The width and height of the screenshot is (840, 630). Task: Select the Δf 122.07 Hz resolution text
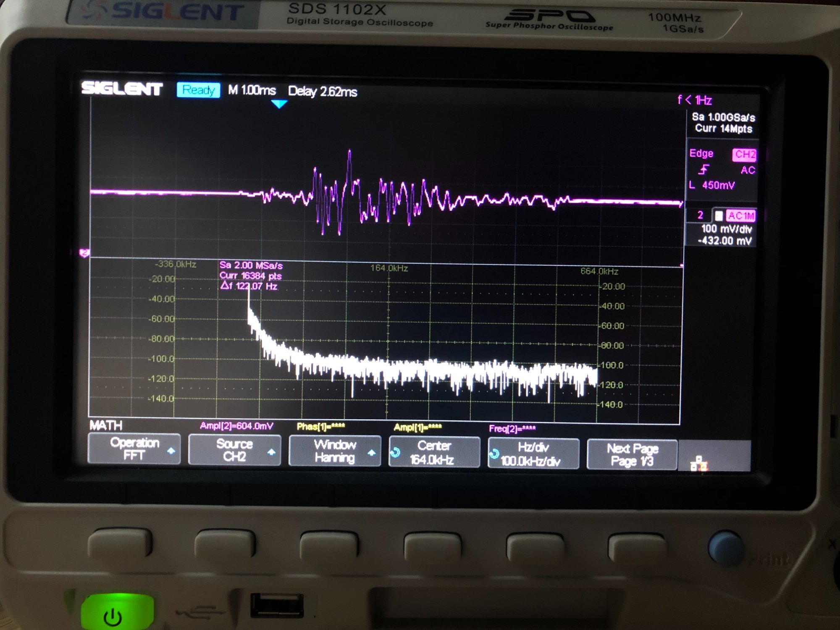[x=249, y=286]
